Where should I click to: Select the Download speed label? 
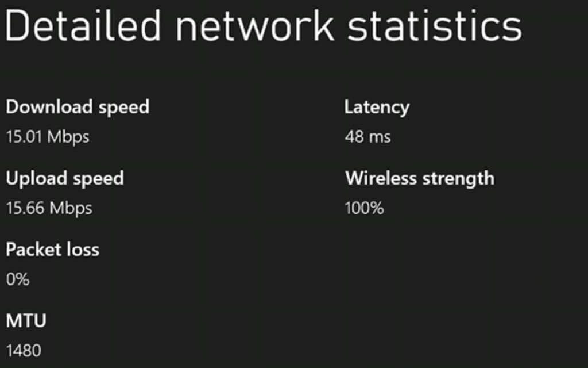(78, 107)
